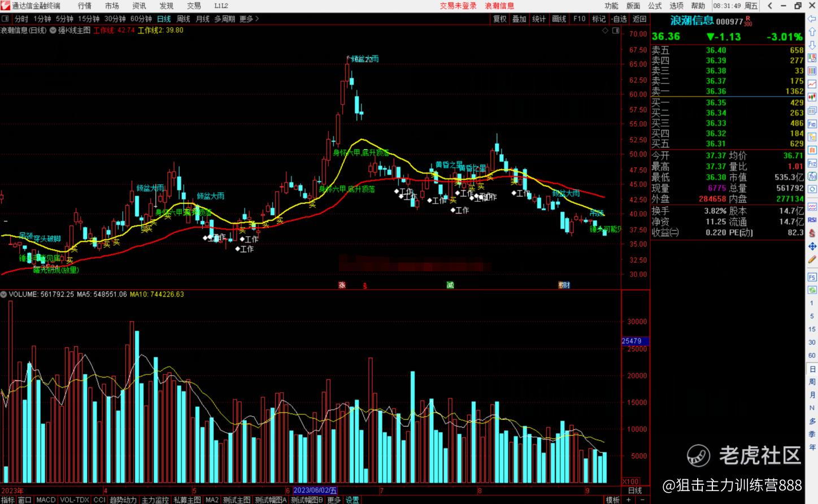Switch to 30-minute period in right sidebar
The width and height of the screenshot is (818, 504).
point(812,342)
